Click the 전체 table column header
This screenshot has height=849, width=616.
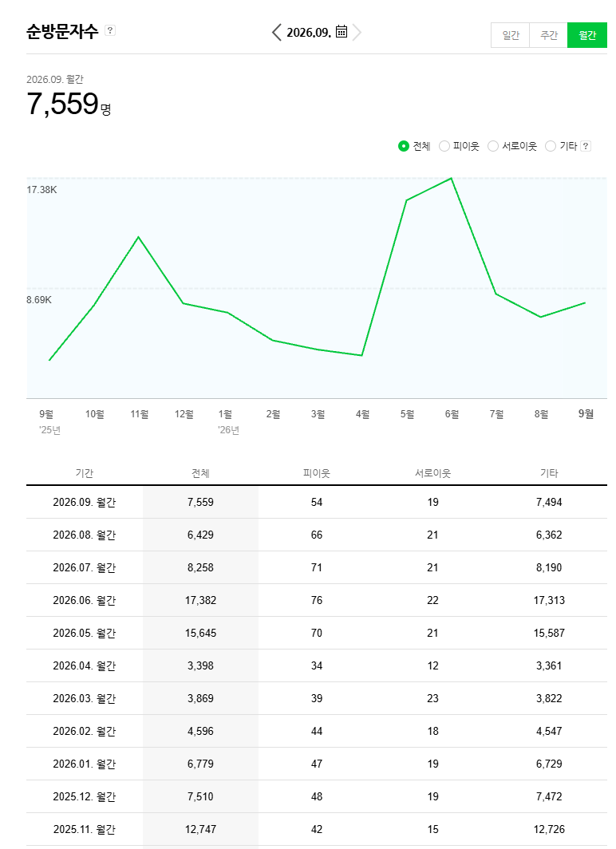200,473
